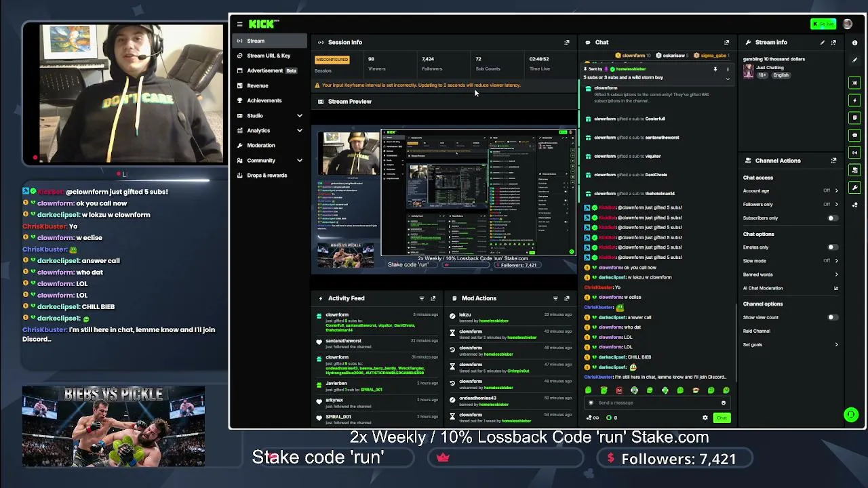Toggle the chat bubble widget in the right rail

(855, 135)
